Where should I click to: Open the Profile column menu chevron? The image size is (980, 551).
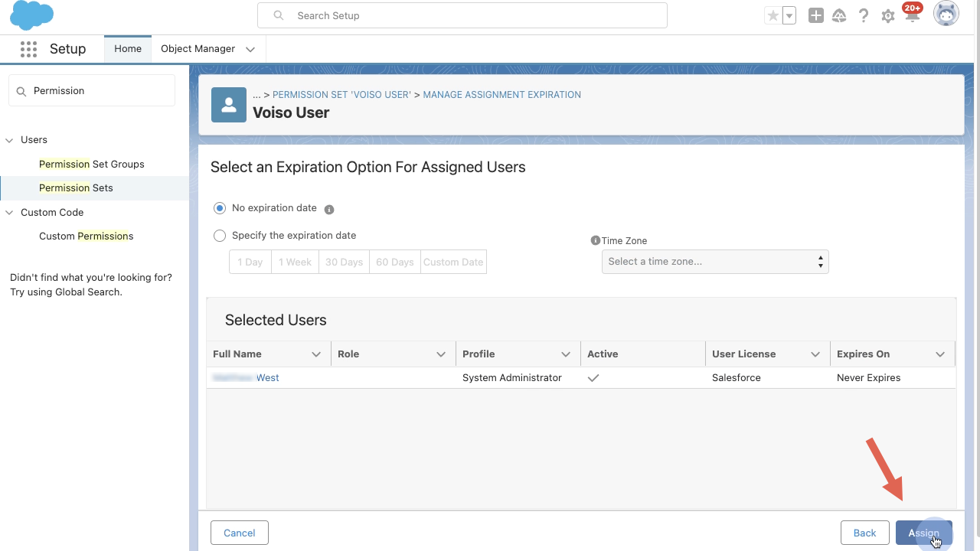[566, 354]
